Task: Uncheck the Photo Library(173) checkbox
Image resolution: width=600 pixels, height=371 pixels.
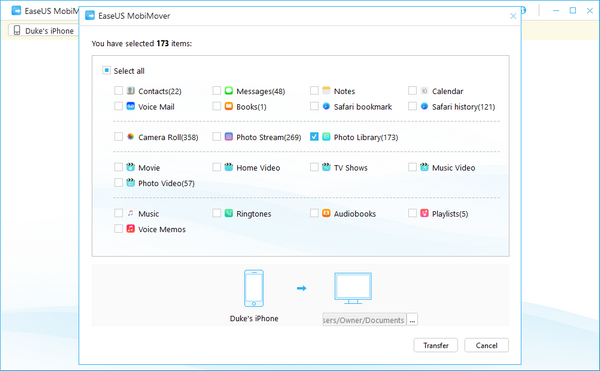Action: [x=314, y=137]
